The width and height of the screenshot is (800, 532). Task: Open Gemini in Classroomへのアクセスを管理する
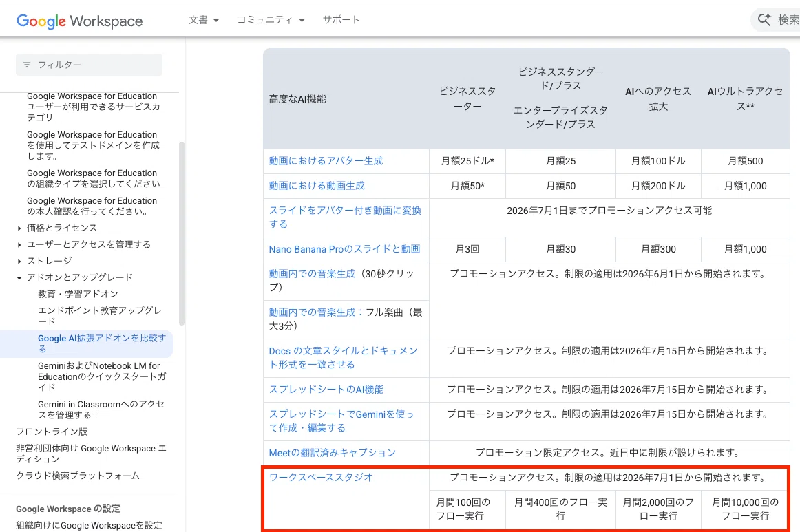pyautogui.click(x=101, y=409)
